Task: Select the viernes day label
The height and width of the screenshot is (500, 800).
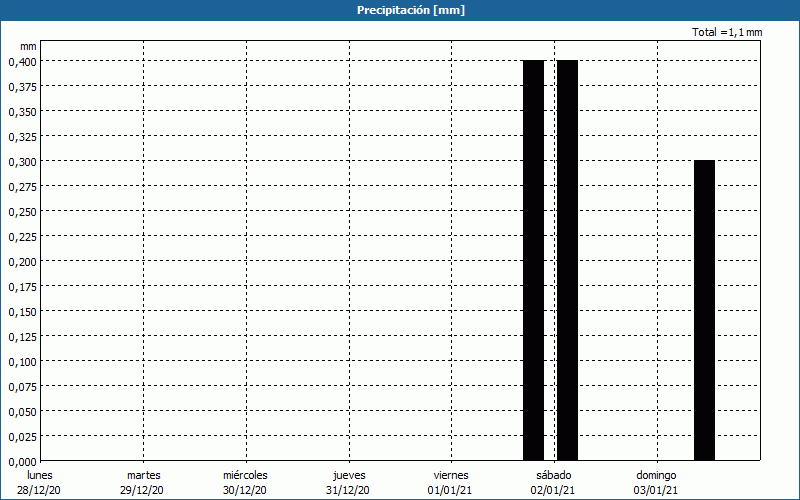Action: (x=451, y=475)
